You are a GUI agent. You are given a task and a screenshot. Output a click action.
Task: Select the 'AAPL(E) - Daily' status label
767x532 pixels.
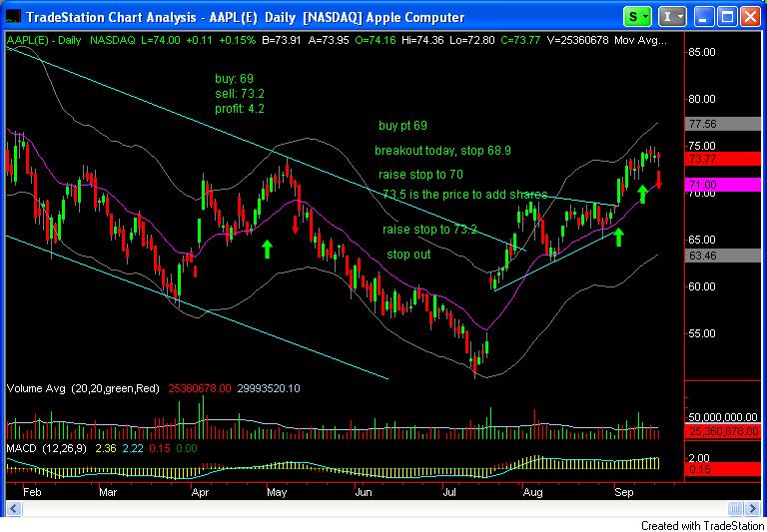(44, 41)
